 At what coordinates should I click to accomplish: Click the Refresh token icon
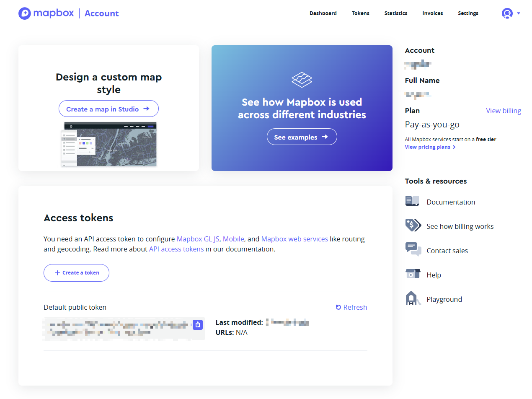[x=338, y=307]
